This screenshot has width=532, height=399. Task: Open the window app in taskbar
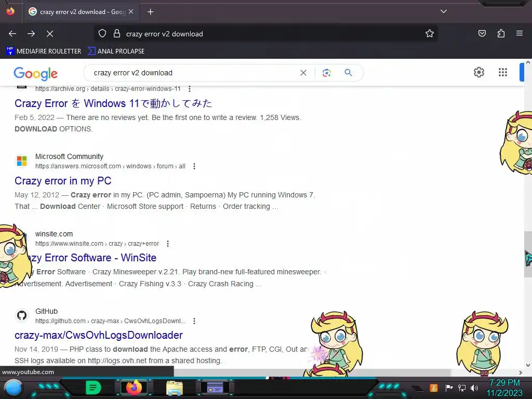pyautogui.click(x=215, y=388)
